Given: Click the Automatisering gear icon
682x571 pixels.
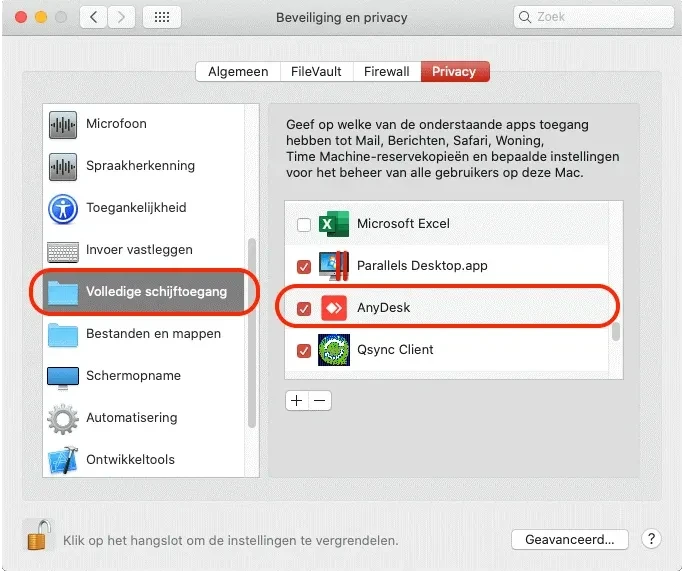Looking at the screenshot, I should coord(63,418).
